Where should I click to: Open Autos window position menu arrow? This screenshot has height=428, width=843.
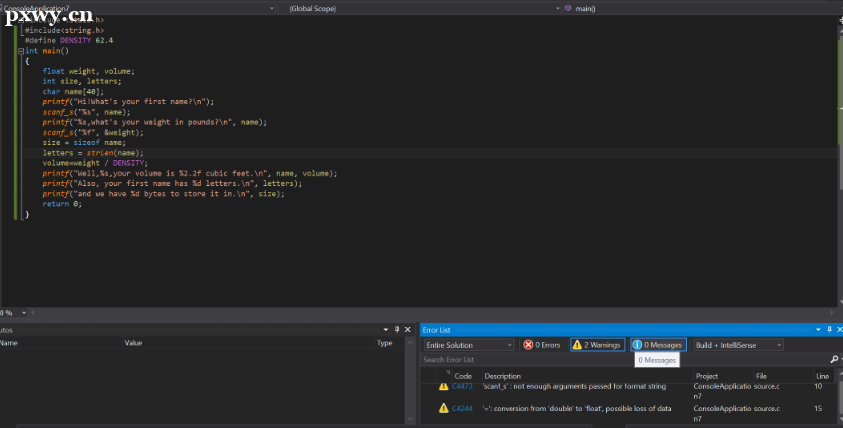[387, 329]
